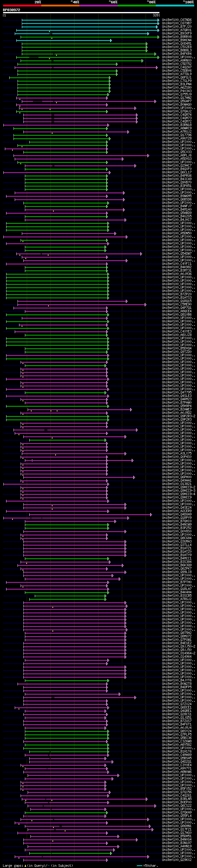The image size is (197, 868).
Task: Click the white query sequence bar
Action: click(x=81, y=13)
